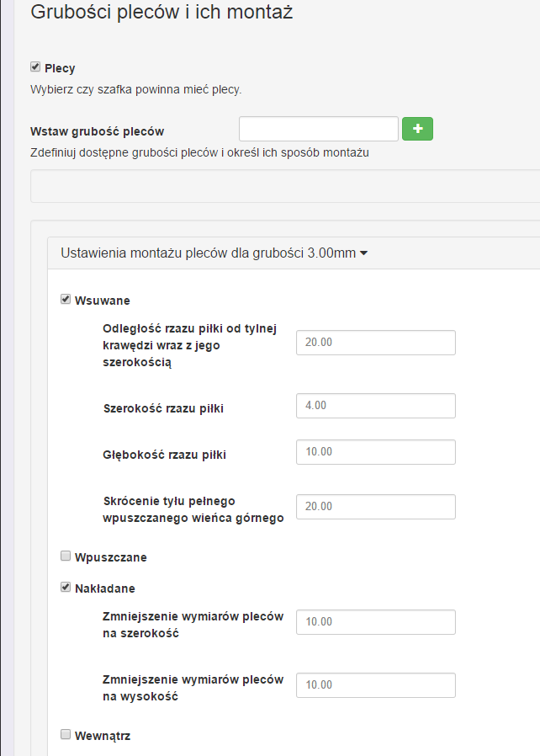The image size is (540, 756).
Task: Enable the Wpuszczane checkbox
Action: click(66, 556)
